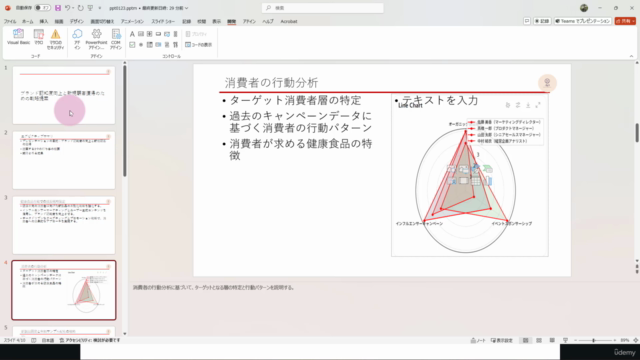Open the file name dropdown in title bar
This screenshot has width=640, height=360.
coord(187,8)
